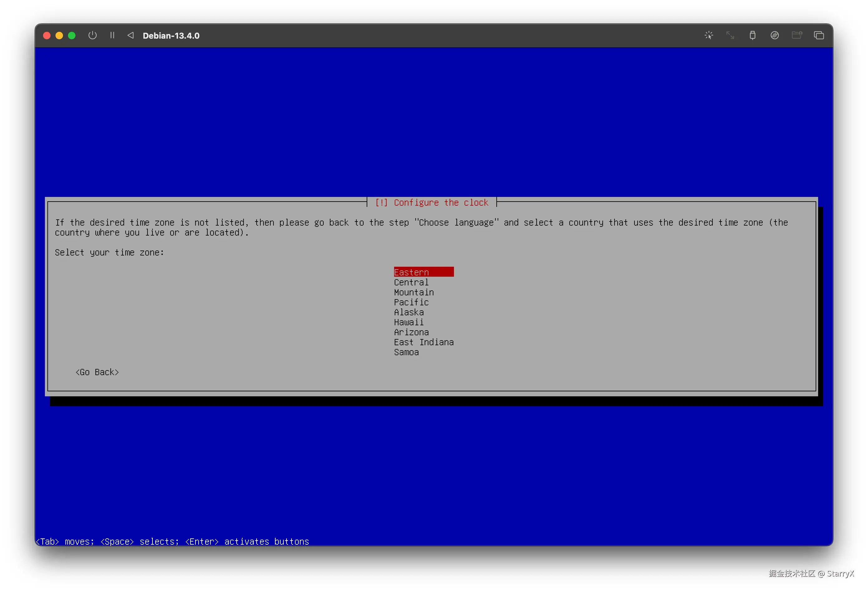Click the power button for the VM
Screen dimensions: 868x592
[92, 36]
